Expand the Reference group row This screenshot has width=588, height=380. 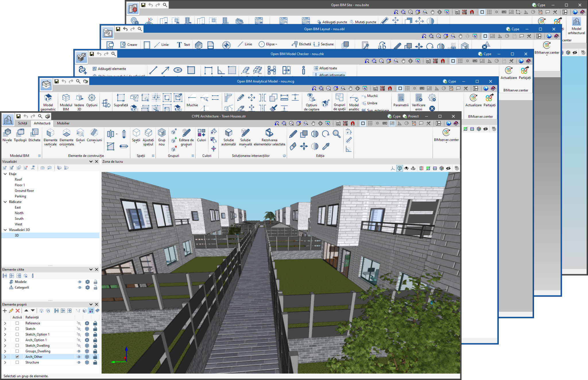(x=5, y=323)
